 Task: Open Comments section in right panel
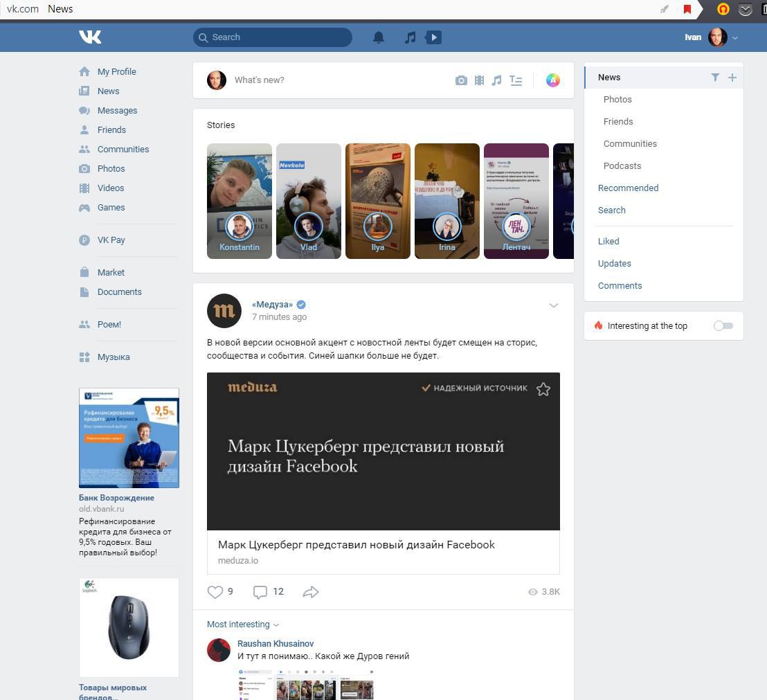point(620,286)
